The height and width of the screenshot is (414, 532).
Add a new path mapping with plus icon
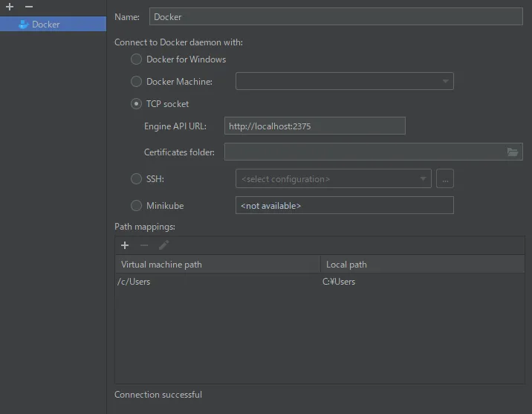[125, 245]
